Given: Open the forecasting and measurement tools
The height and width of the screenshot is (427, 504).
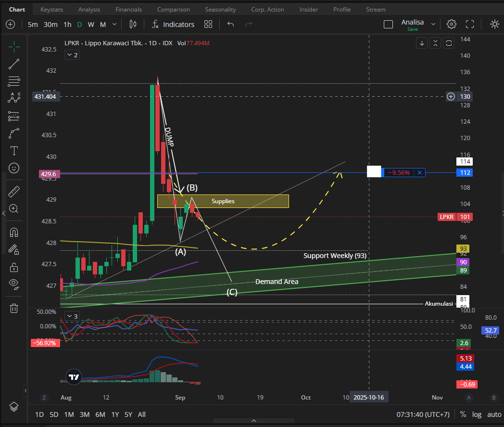Looking at the screenshot, I should click(14, 116).
